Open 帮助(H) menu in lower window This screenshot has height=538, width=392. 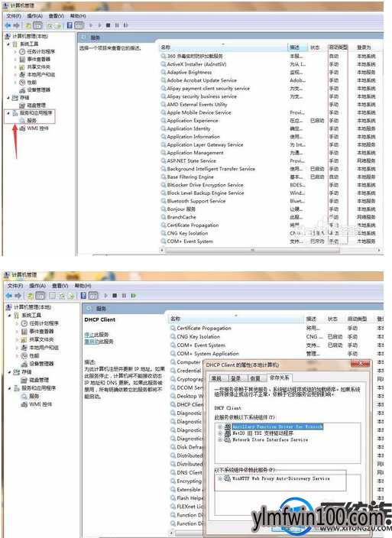[x=83, y=286]
